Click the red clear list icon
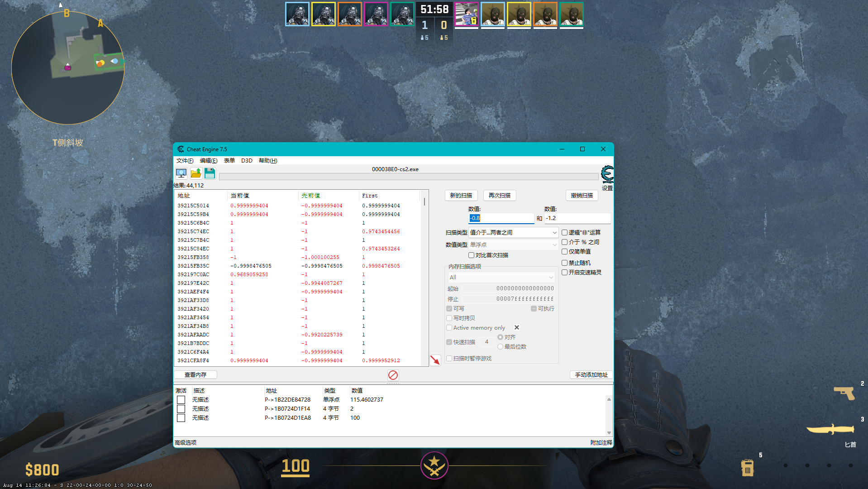The image size is (868, 489). 393,375
